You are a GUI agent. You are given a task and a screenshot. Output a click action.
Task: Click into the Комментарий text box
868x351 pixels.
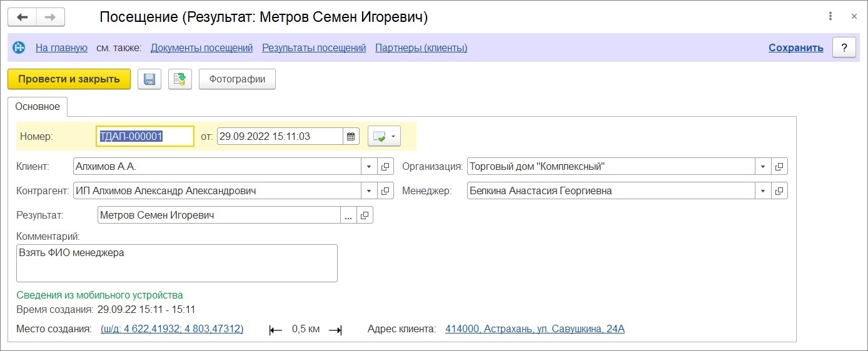(x=177, y=263)
